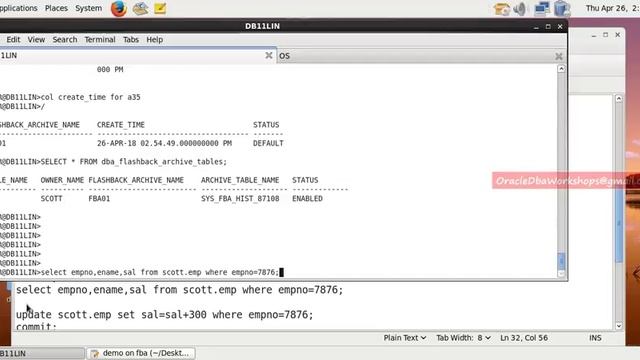Click SYS_FBA_HIST_87108 in terminal output
640x360 pixels.
pos(240,199)
